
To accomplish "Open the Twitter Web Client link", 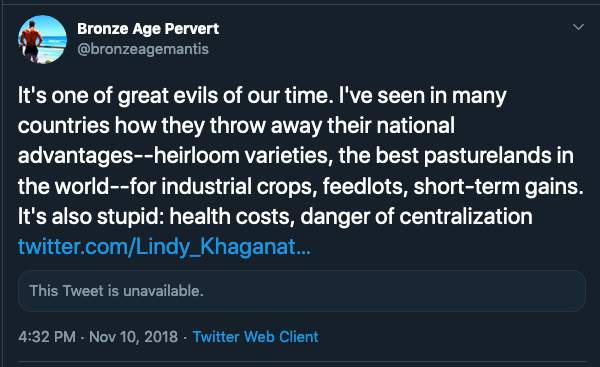I will tap(255, 337).
